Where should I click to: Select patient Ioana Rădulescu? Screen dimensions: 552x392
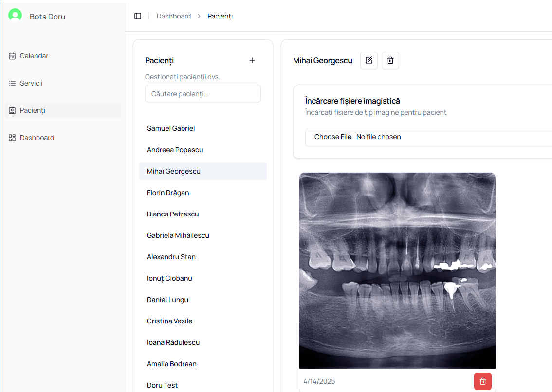(x=203, y=342)
